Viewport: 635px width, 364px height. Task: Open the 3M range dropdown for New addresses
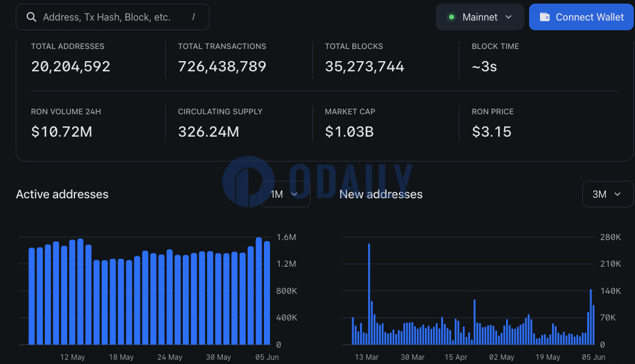click(608, 194)
